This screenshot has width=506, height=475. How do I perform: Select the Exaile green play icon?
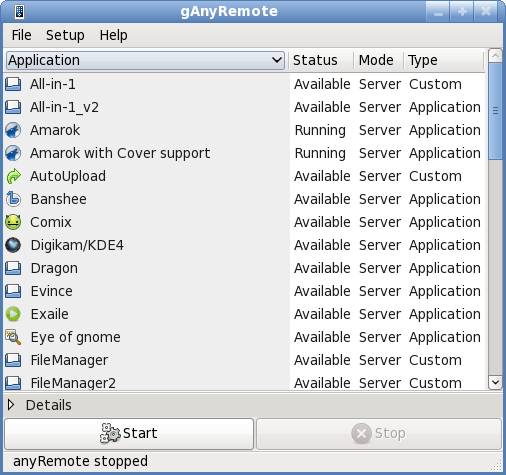click(13, 314)
